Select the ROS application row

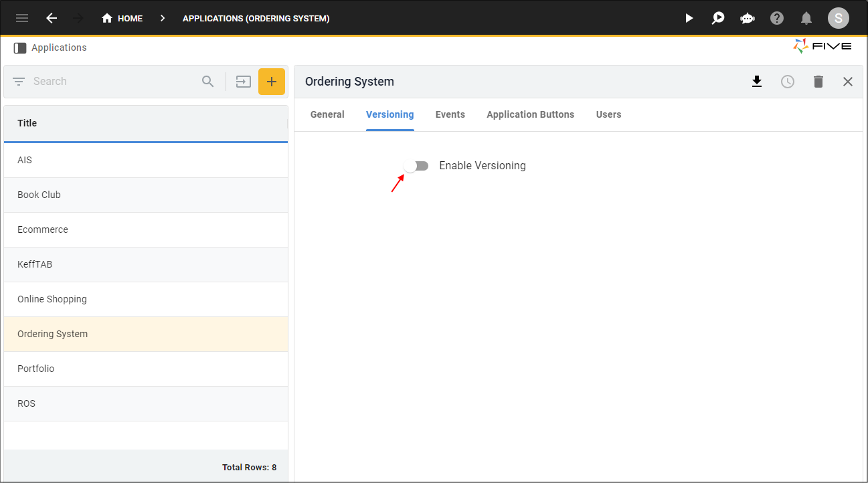click(x=146, y=403)
